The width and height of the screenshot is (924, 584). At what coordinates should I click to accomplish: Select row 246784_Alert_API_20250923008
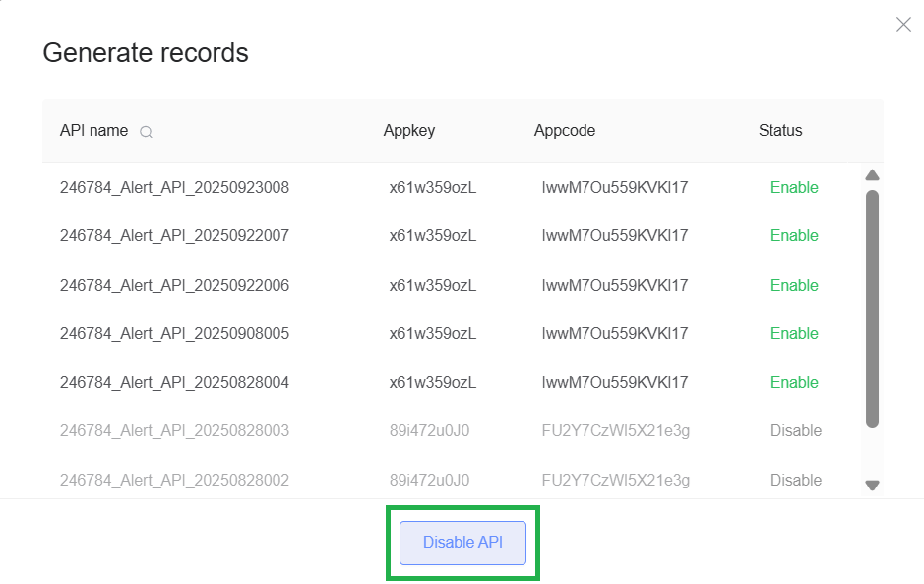coord(174,187)
